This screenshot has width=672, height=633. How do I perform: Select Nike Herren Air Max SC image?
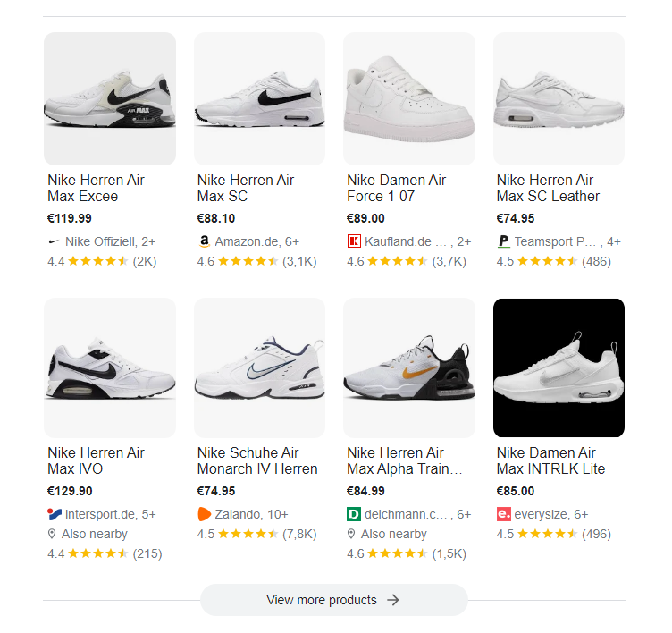259,98
